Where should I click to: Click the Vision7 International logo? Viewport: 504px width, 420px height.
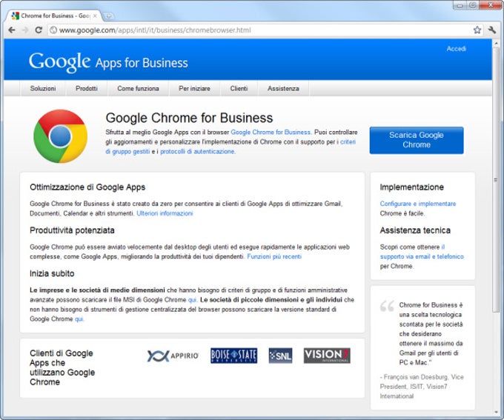(x=327, y=356)
